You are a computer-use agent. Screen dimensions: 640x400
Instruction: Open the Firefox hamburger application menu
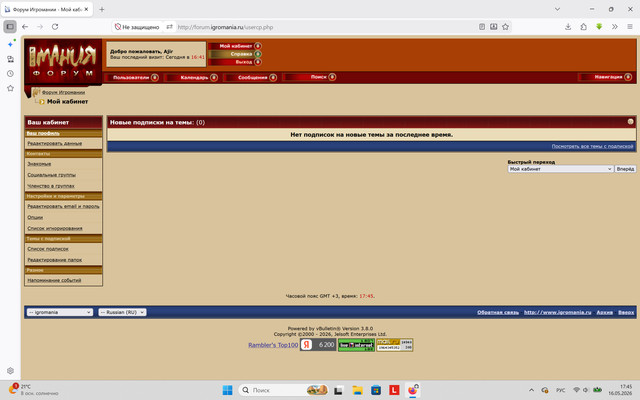pyautogui.click(x=630, y=27)
